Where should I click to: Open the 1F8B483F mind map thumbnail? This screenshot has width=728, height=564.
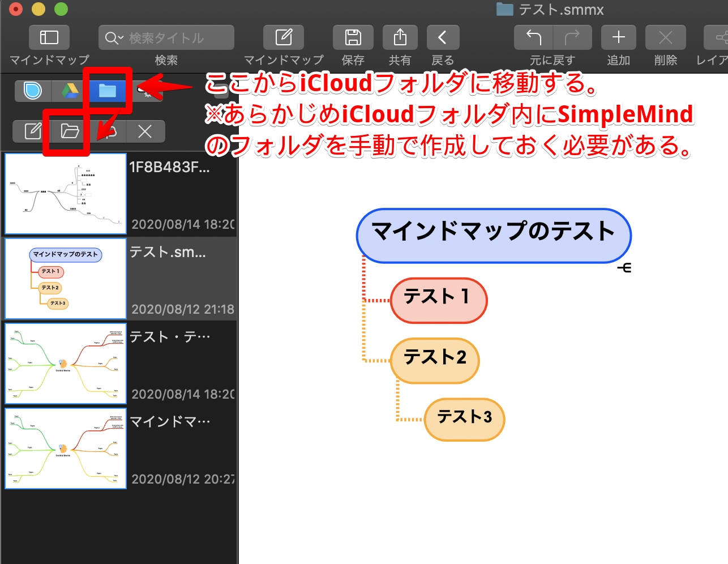click(x=66, y=194)
